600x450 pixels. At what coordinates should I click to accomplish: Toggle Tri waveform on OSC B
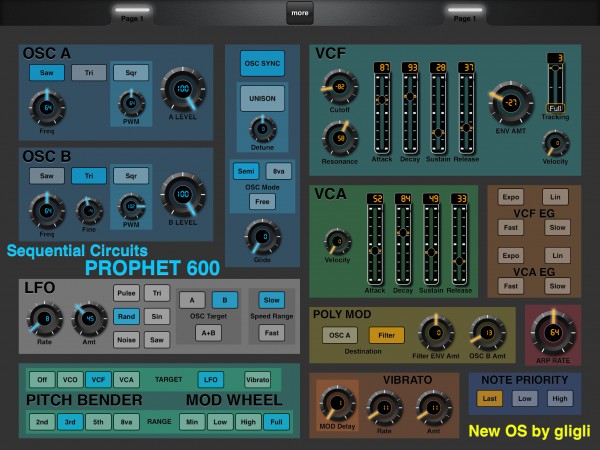tap(89, 176)
